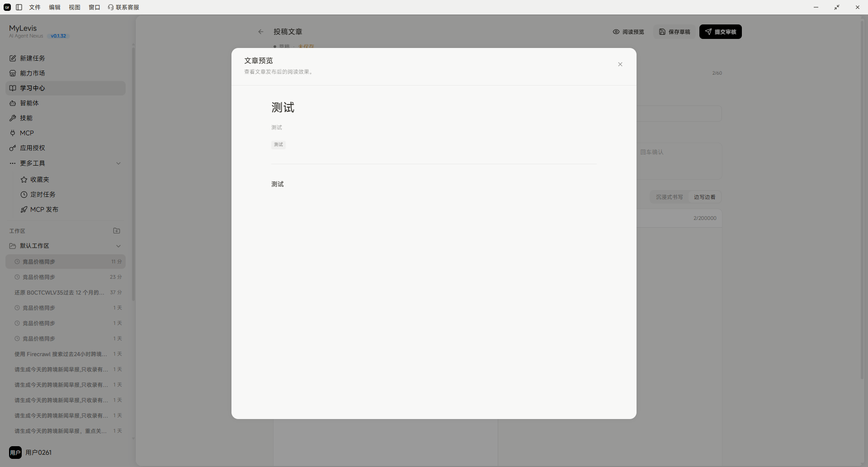Click the 工作区 section label
Viewport: 868px width, 467px height.
(17, 231)
